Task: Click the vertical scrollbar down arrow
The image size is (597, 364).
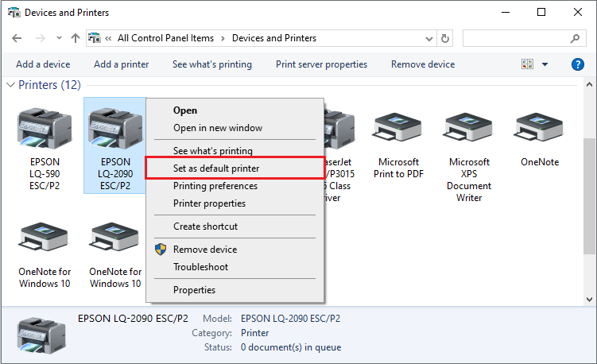Action: pyautogui.click(x=590, y=299)
